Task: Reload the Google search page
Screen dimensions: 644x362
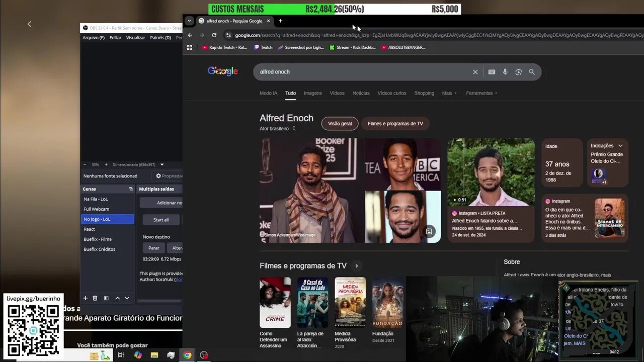Action: click(214, 35)
